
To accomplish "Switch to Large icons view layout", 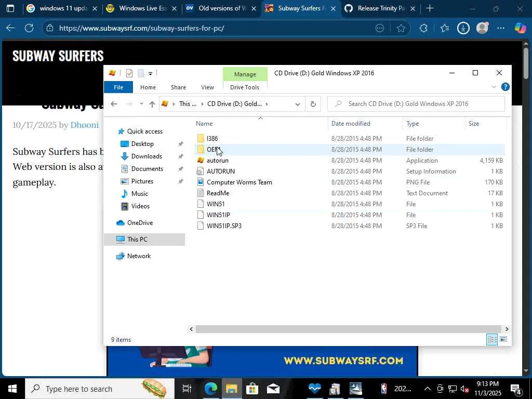I will pyautogui.click(x=503, y=339).
